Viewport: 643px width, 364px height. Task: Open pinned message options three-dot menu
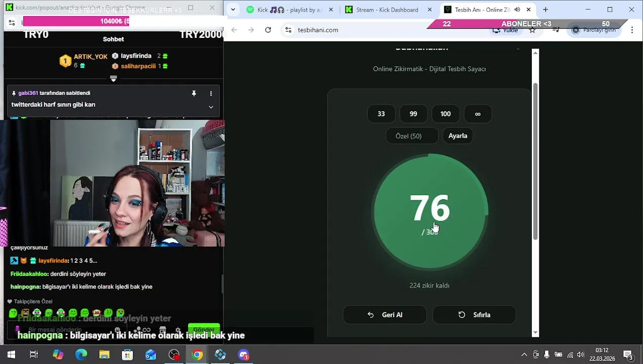(211, 94)
